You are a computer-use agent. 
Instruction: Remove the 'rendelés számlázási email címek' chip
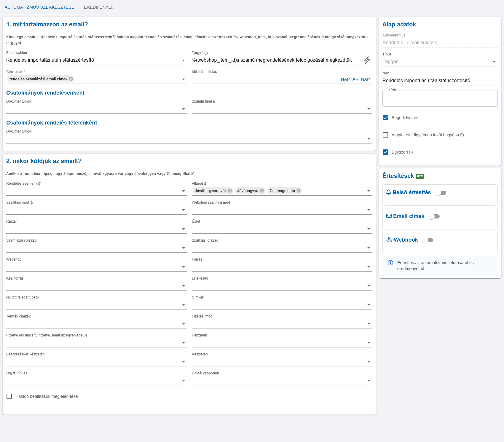click(x=71, y=79)
